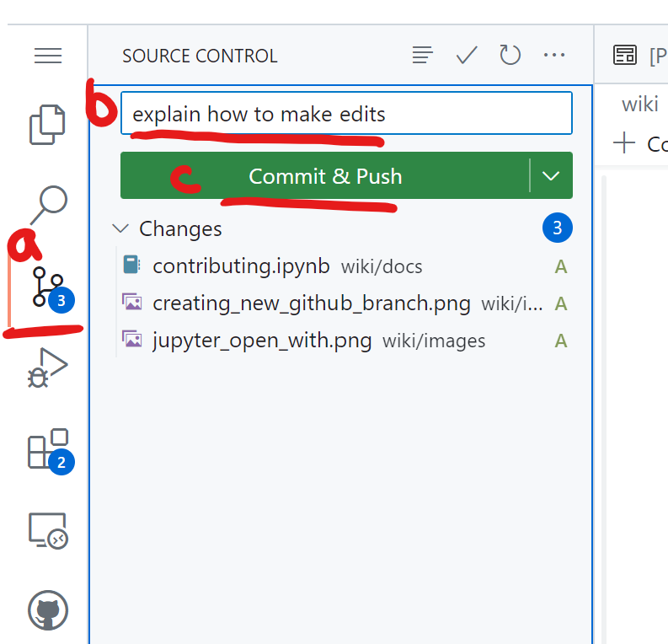This screenshot has height=644, width=668.
Task: Open the Run and Debug view
Action: click(47, 368)
